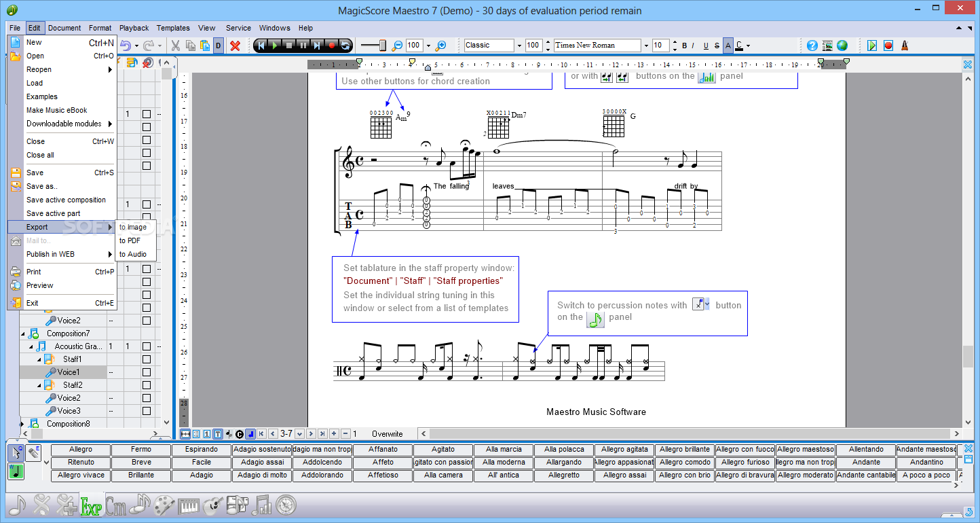
Task: Click the Brillante expression button
Action: (141, 475)
